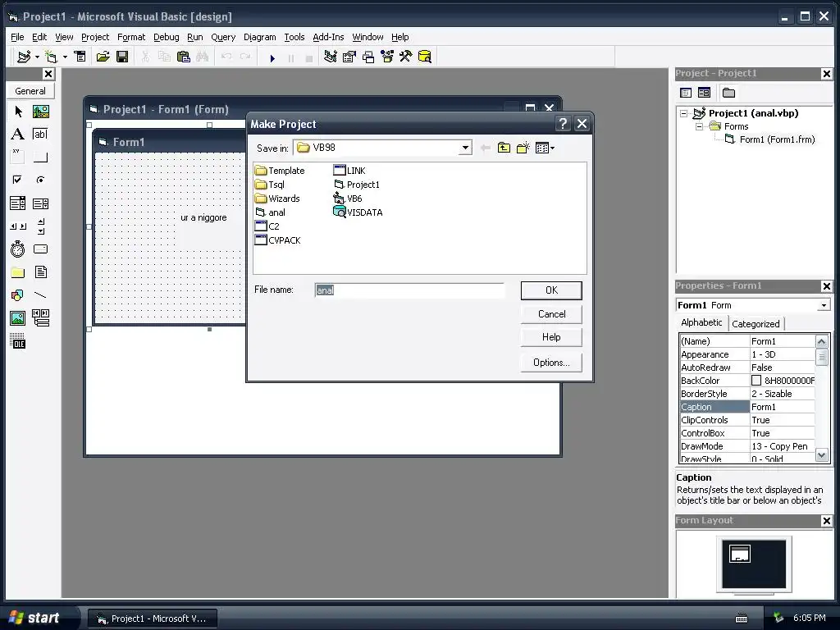Select the ComboBox tool in toolbox

pos(18,203)
